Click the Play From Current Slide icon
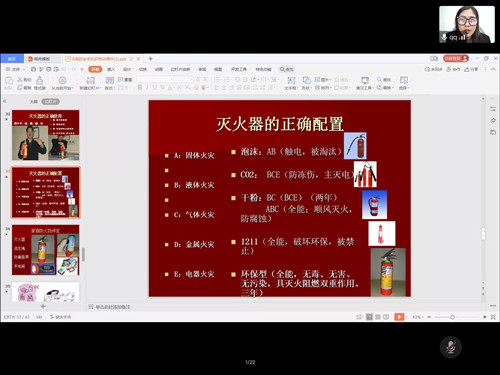The width and height of the screenshot is (500, 375). pos(62,80)
